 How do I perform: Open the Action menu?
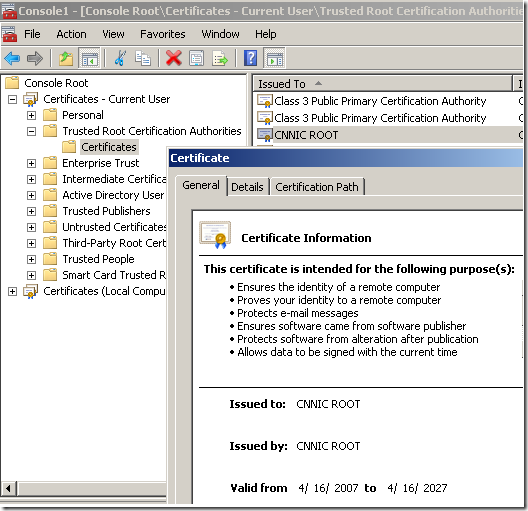[x=71, y=34]
